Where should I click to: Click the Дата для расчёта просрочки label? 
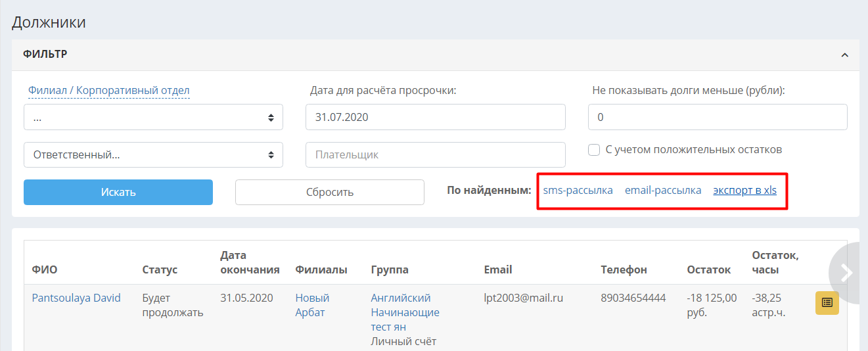pyautogui.click(x=383, y=91)
